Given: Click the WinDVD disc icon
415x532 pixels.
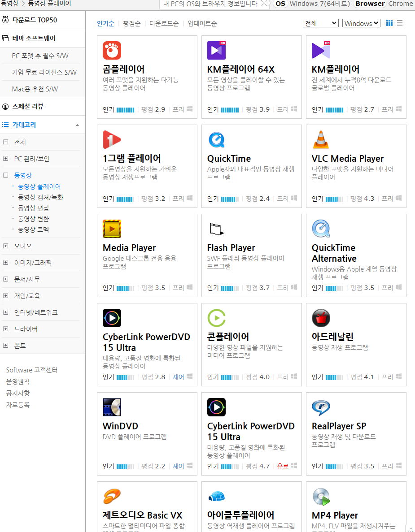Looking at the screenshot, I should coord(112,407).
